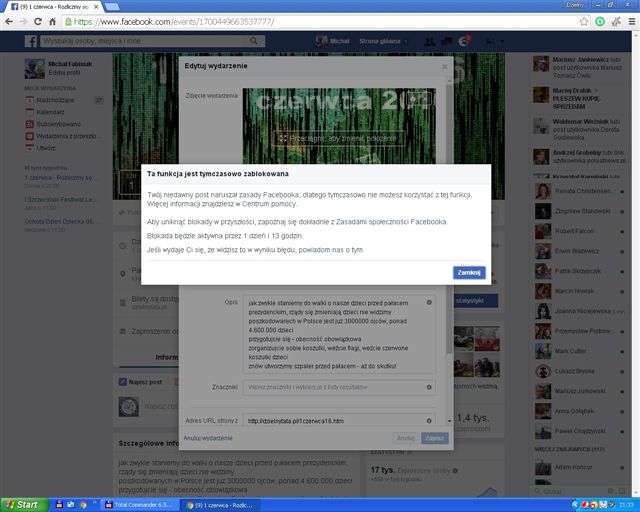
Task: Open Zbigniew Staniewski in chat list
Action: coord(579,211)
